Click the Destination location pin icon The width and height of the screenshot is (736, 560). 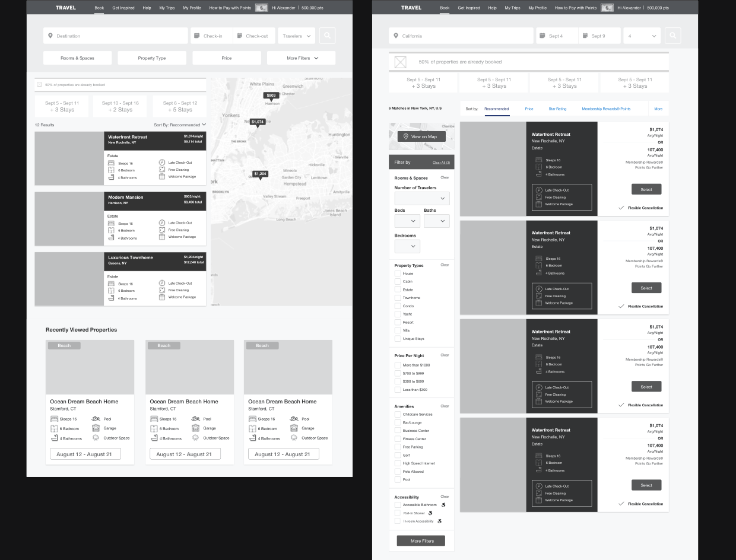tap(50, 36)
